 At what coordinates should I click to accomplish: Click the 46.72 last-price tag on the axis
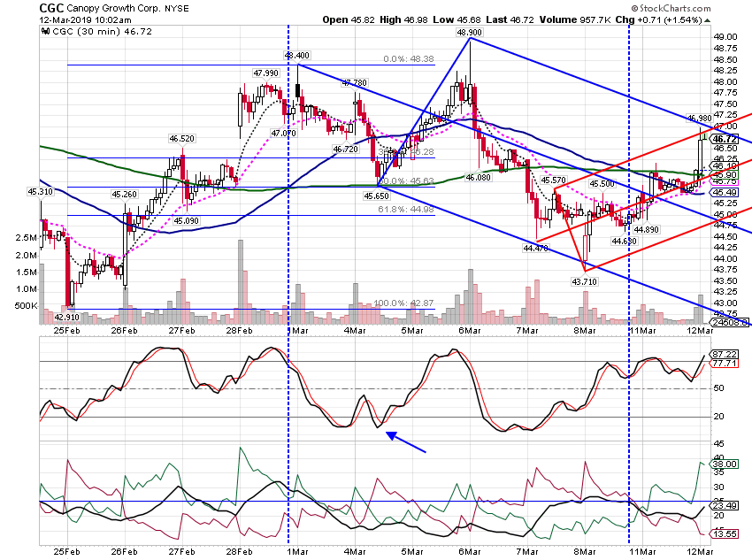pyautogui.click(x=725, y=139)
